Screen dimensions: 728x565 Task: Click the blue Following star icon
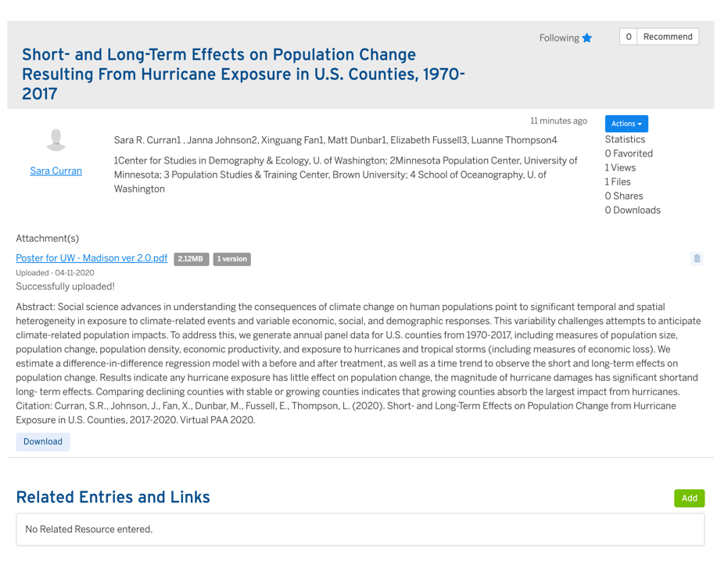click(587, 38)
